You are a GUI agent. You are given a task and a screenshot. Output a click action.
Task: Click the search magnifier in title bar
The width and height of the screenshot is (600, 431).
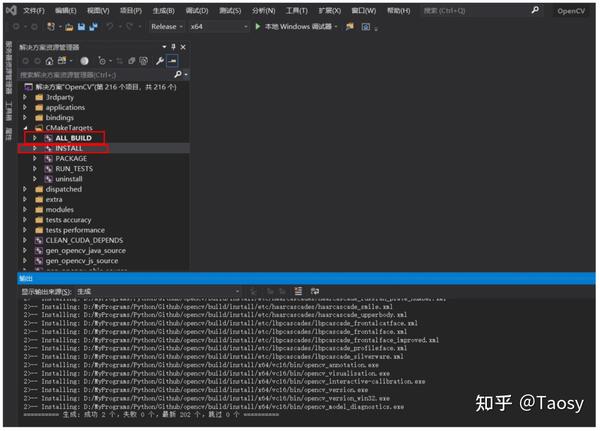tap(535, 10)
